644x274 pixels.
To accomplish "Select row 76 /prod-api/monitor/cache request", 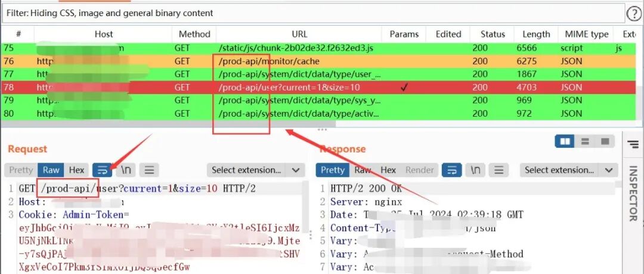I will 318,61.
